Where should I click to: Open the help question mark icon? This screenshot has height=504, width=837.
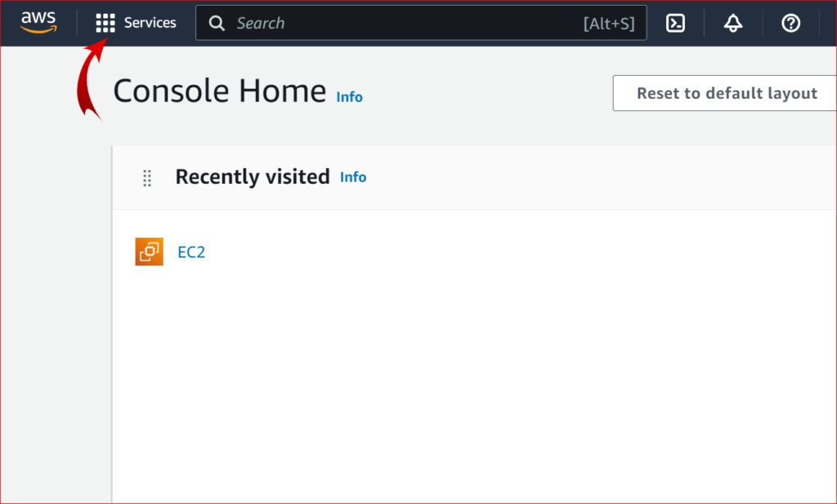click(x=790, y=23)
